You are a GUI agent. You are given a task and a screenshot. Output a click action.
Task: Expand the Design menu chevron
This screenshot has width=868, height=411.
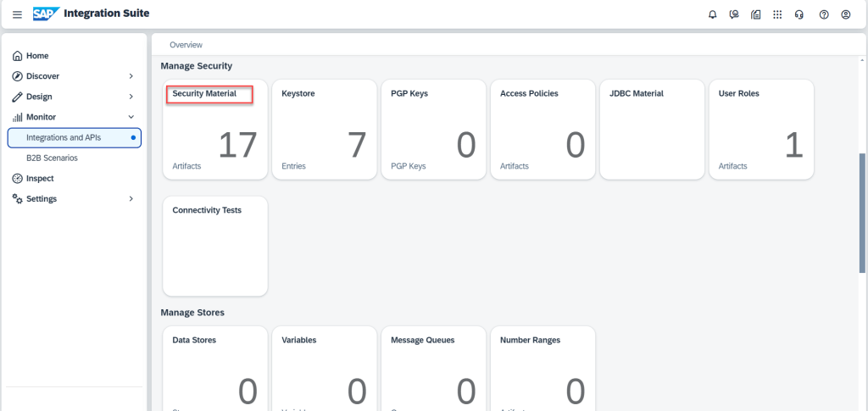pos(131,97)
